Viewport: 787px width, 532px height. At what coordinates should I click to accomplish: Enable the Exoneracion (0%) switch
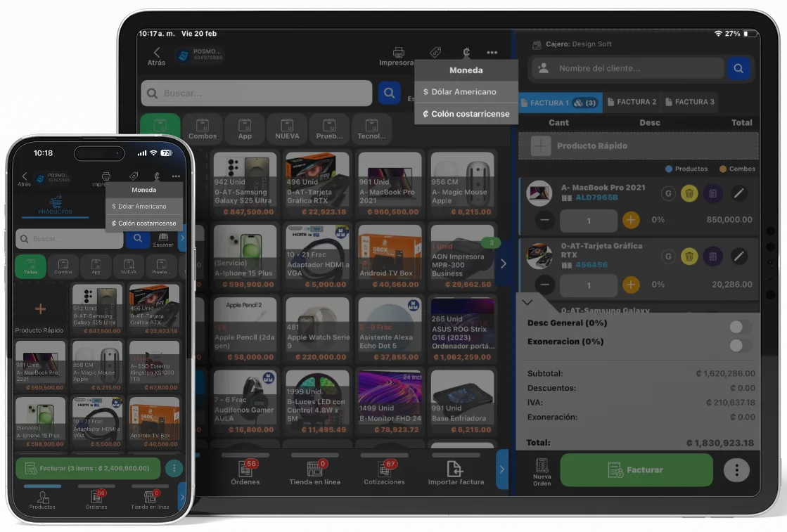[x=740, y=345]
